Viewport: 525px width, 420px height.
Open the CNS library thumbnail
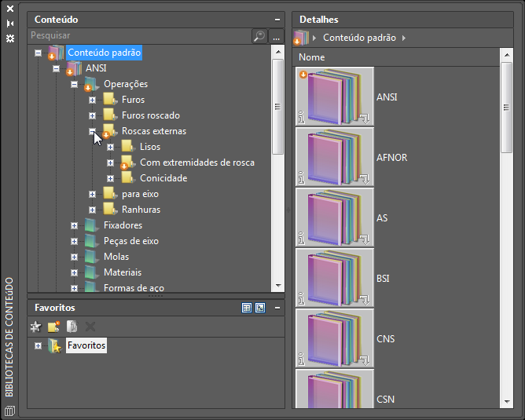point(335,338)
